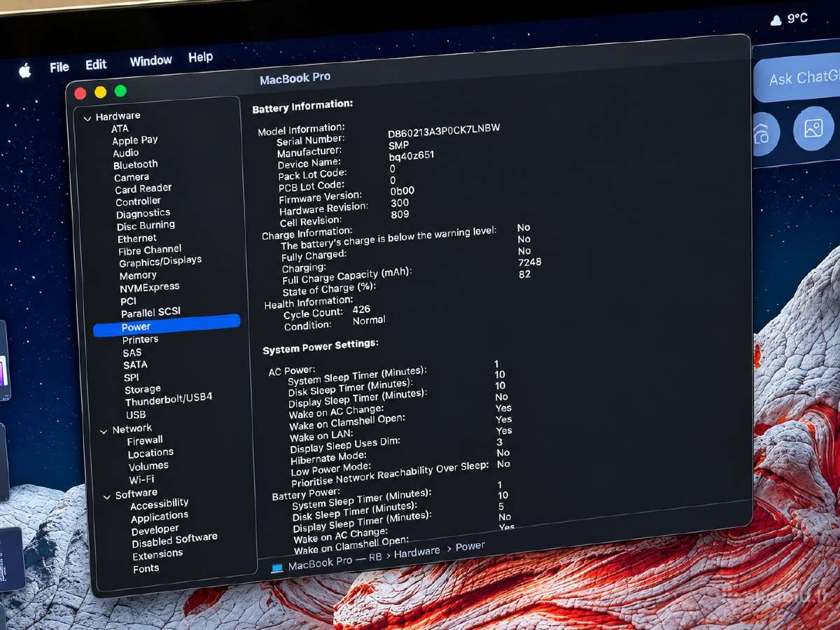Select SAS in the sidebar

point(132,353)
